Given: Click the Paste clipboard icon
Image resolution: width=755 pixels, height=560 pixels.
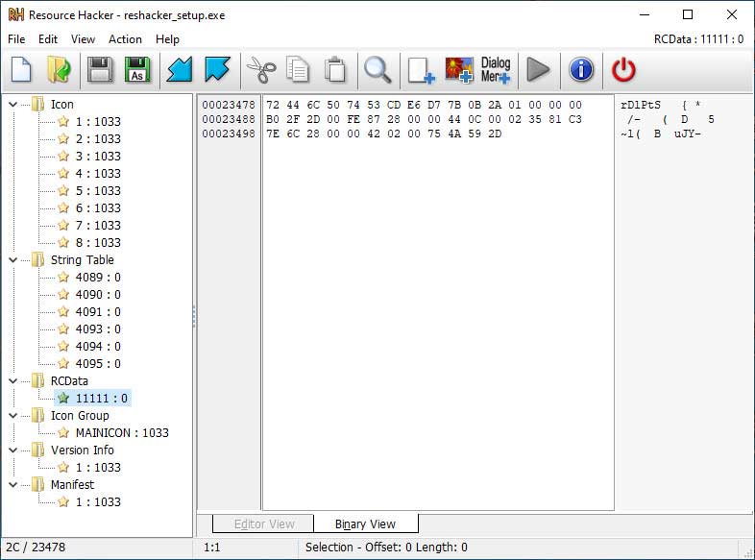Looking at the screenshot, I should (x=335, y=70).
